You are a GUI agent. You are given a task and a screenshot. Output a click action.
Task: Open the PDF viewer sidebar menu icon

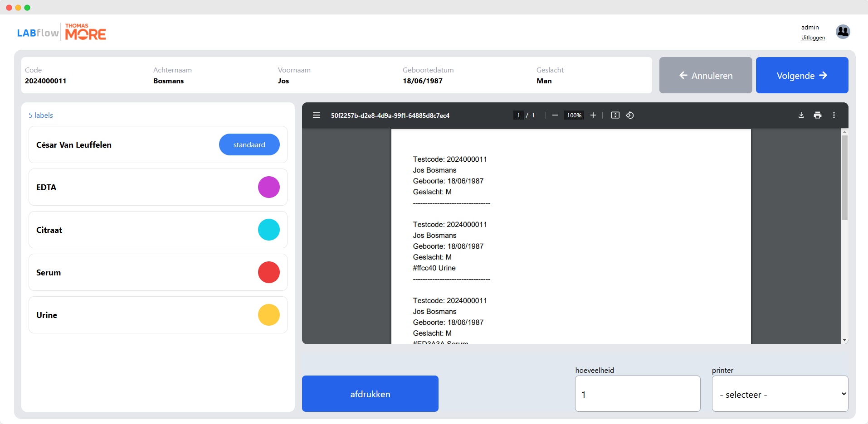point(317,116)
